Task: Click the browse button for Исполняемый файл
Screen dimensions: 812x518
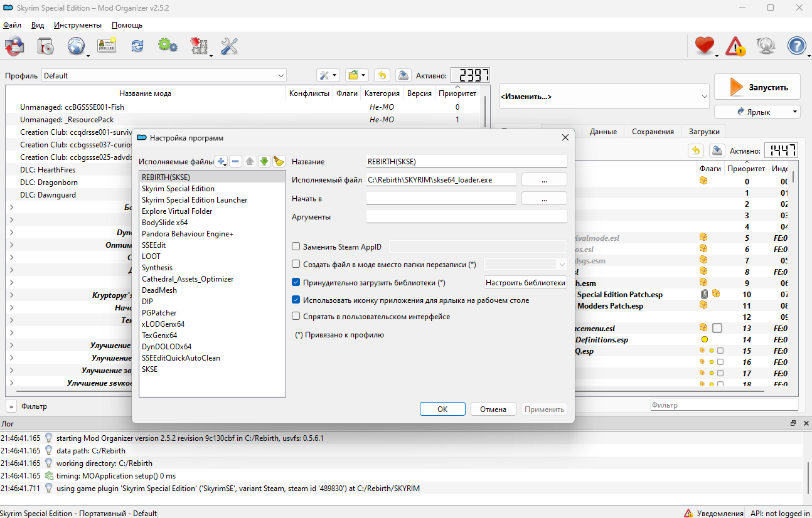Action: (x=544, y=180)
